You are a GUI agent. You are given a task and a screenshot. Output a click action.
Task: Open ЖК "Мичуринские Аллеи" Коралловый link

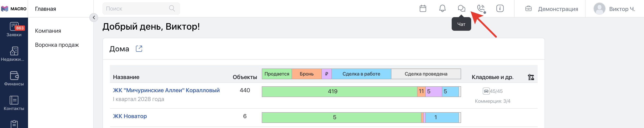coord(166,90)
